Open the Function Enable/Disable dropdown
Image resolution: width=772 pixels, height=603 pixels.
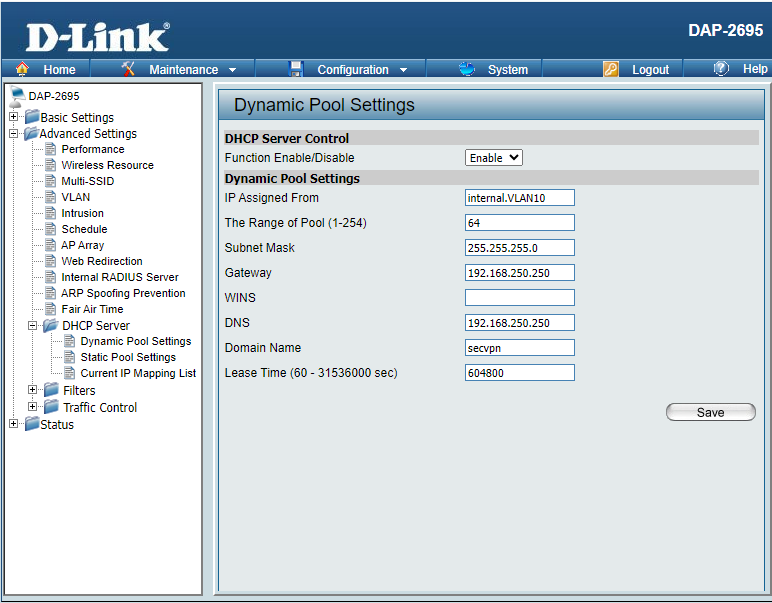pyautogui.click(x=494, y=158)
